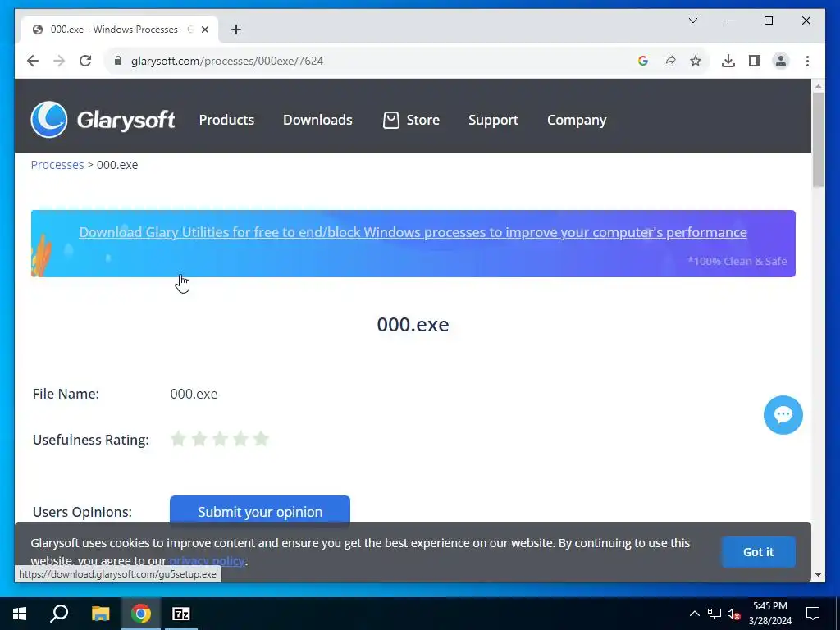The image size is (840, 630).
Task: Click Download Glary Utilities banner link
Action: tap(413, 232)
